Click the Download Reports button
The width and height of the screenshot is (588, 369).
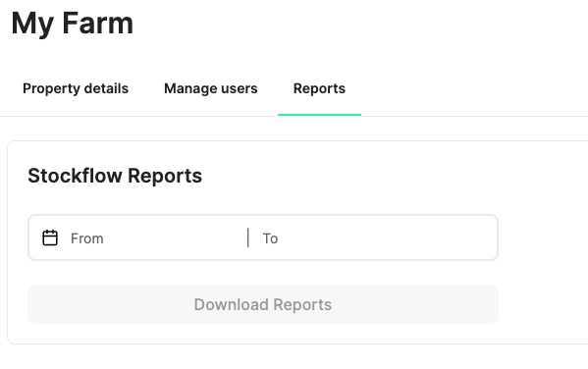point(263,304)
